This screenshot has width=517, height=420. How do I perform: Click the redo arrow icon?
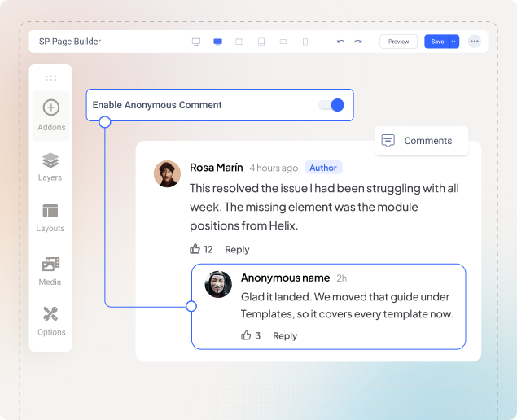coord(358,42)
